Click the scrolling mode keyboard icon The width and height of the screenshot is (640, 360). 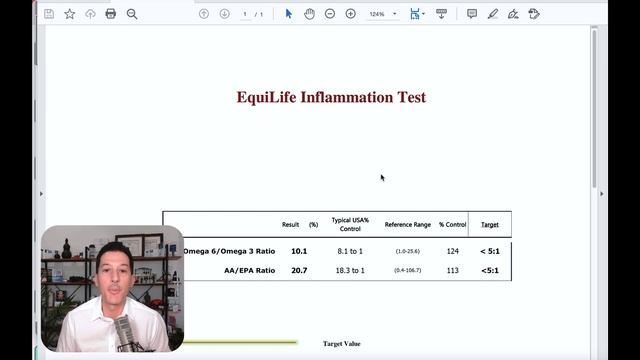pyautogui.click(x=441, y=14)
